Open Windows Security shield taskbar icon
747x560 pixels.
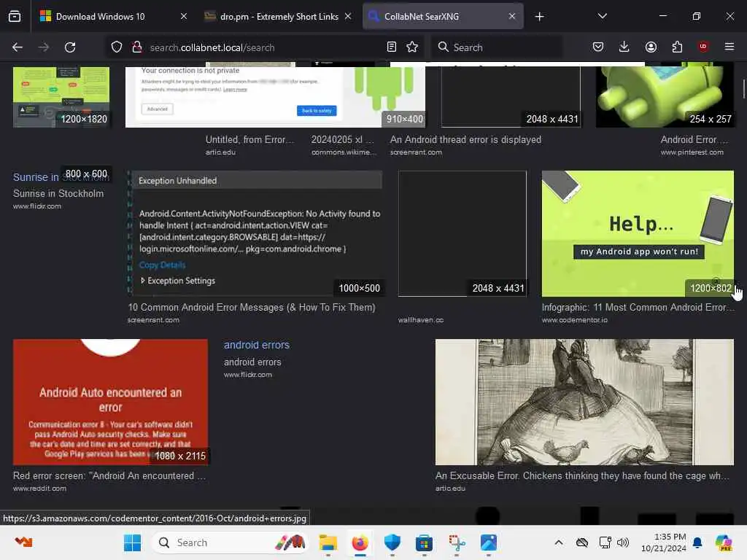tap(392, 542)
